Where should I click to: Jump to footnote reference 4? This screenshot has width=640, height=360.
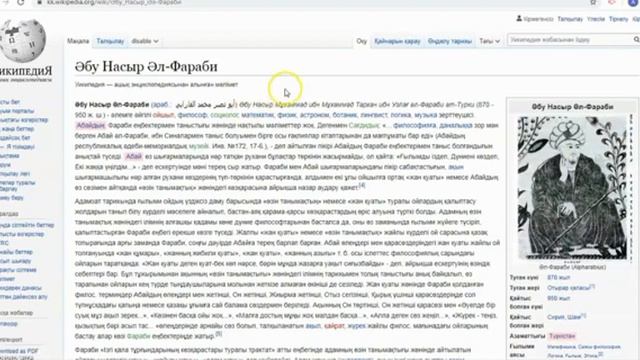point(362,186)
